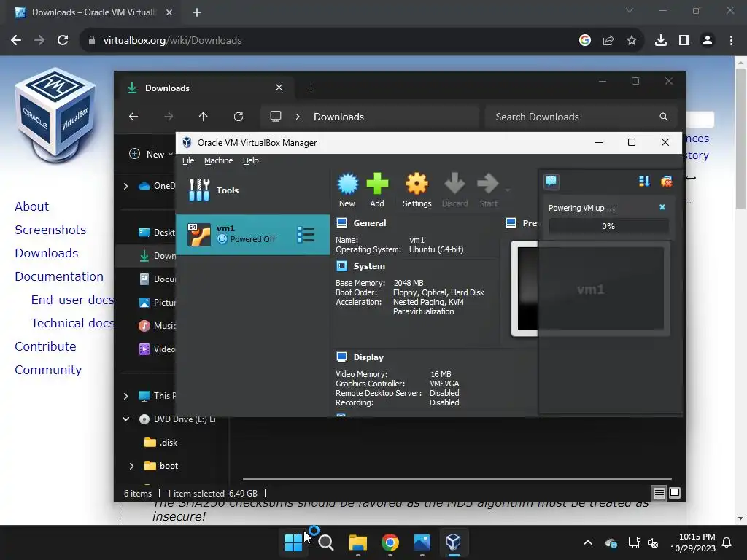
Task: Click the browser address bar URL
Action: tap(172, 41)
